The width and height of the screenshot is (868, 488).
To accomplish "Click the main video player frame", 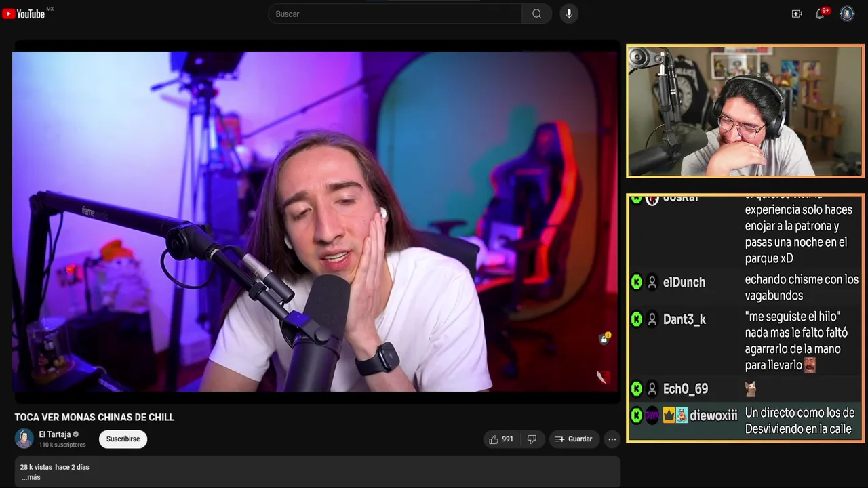I will tap(315, 222).
